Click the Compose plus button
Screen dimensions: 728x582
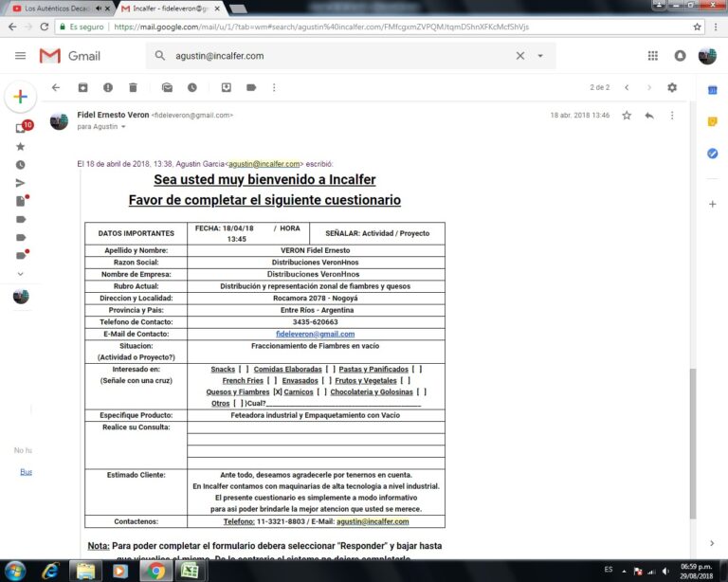[20, 97]
